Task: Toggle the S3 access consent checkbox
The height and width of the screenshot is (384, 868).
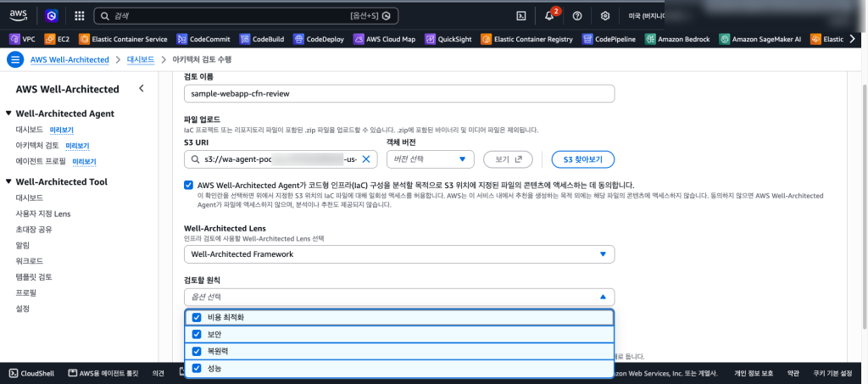Action: (x=189, y=186)
